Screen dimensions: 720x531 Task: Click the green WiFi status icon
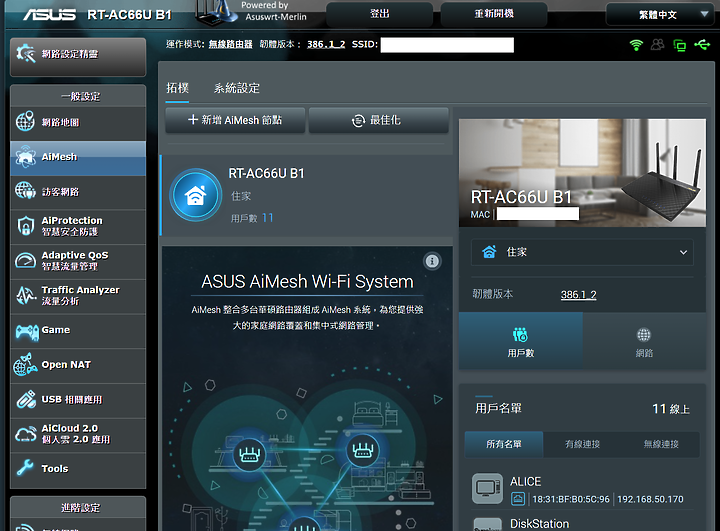pyautogui.click(x=636, y=45)
